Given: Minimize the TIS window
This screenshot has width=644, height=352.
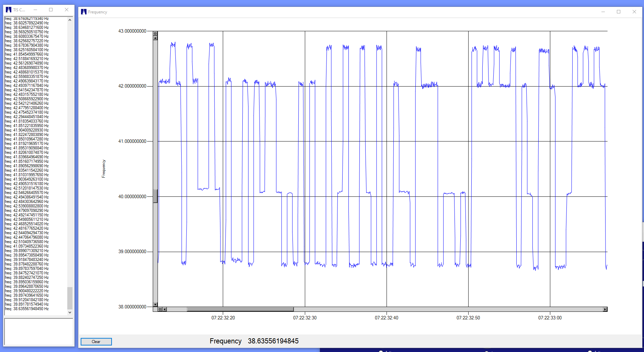Looking at the screenshot, I should pos(35,10).
